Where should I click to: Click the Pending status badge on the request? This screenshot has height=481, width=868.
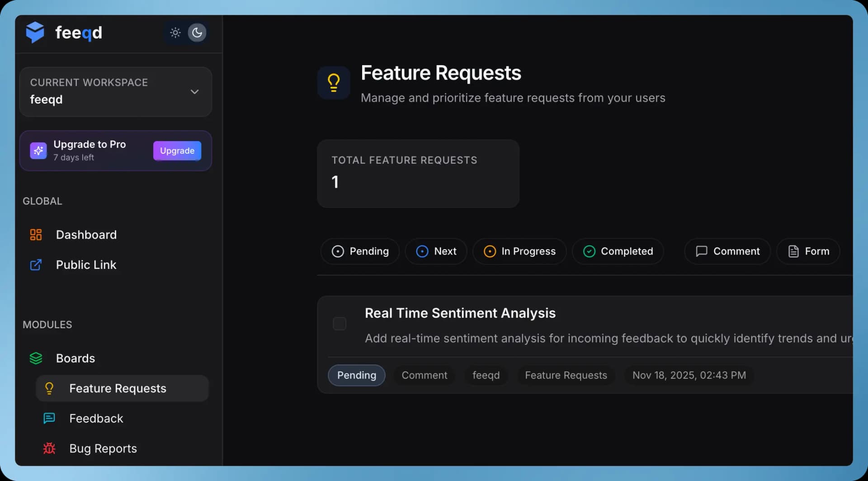(356, 375)
